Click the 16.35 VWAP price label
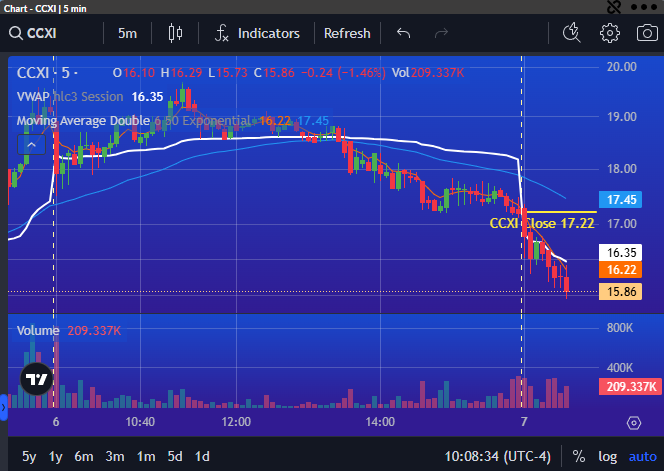 pyautogui.click(x=620, y=252)
